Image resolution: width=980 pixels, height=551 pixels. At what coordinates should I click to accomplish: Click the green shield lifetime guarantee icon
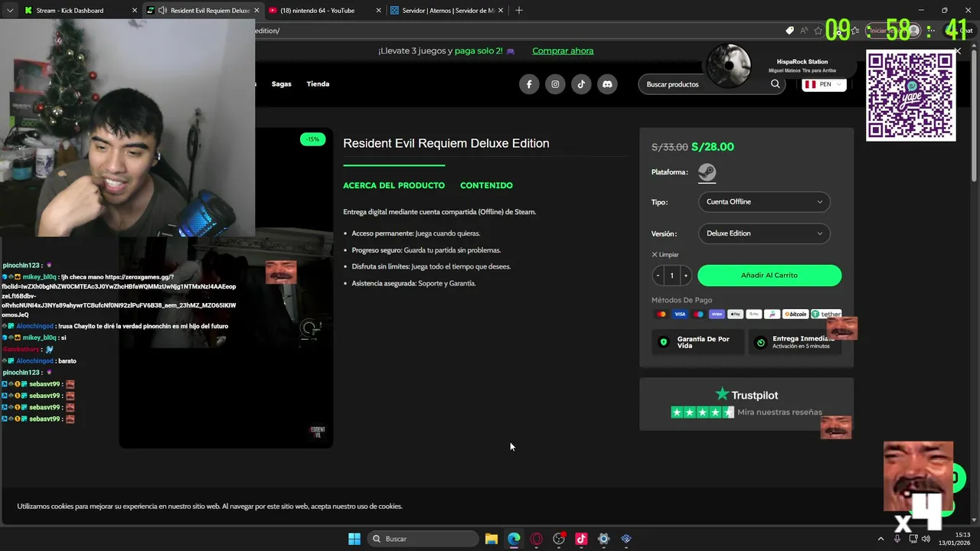[664, 342]
